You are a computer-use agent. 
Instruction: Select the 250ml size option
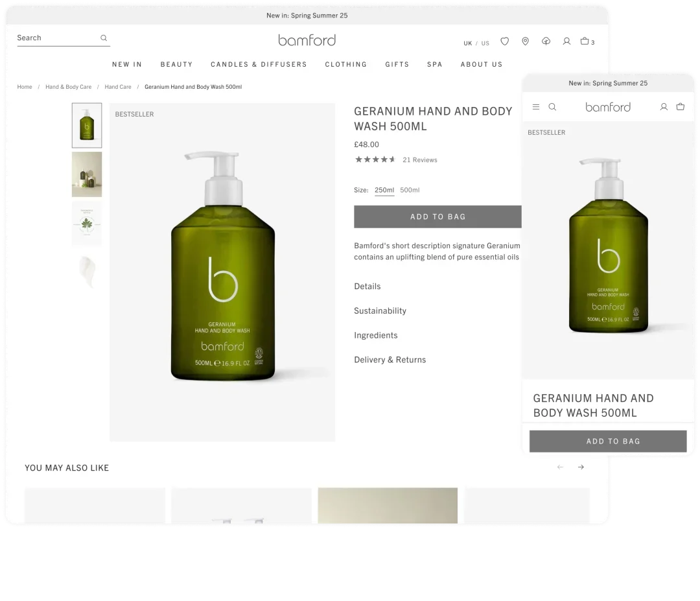point(384,190)
